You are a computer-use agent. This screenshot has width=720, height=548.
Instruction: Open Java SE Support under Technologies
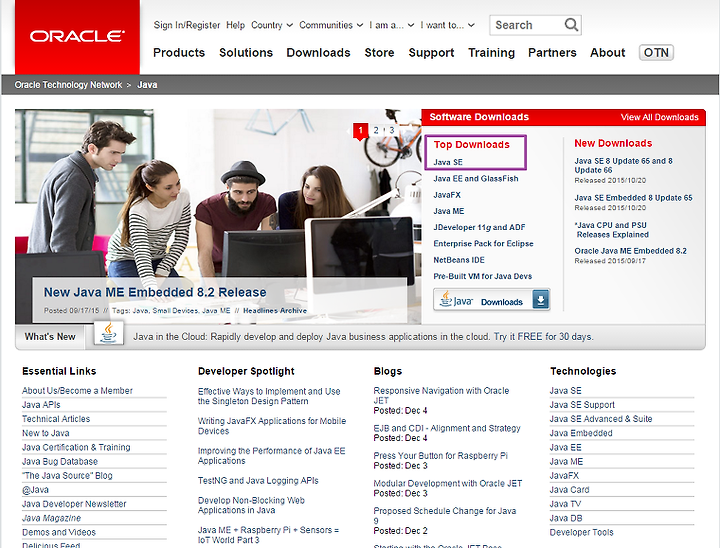click(x=582, y=405)
